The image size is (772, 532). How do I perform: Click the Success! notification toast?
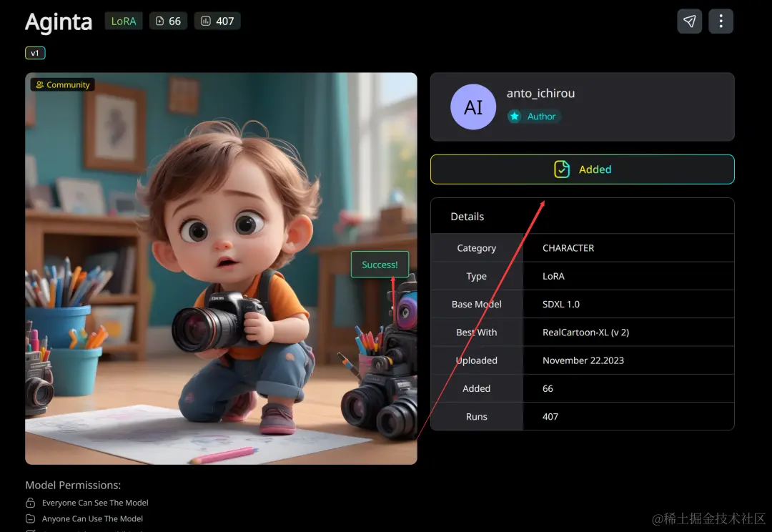coord(380,265)
